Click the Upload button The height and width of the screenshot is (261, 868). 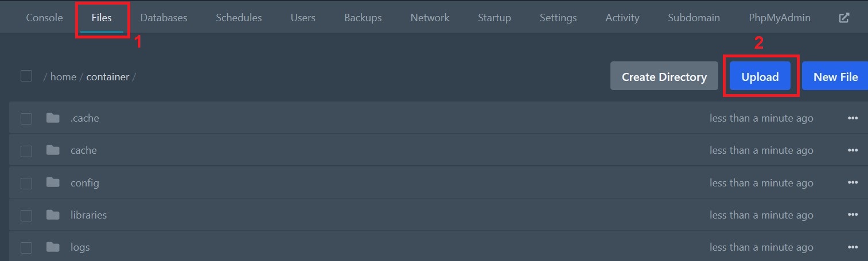760,76
